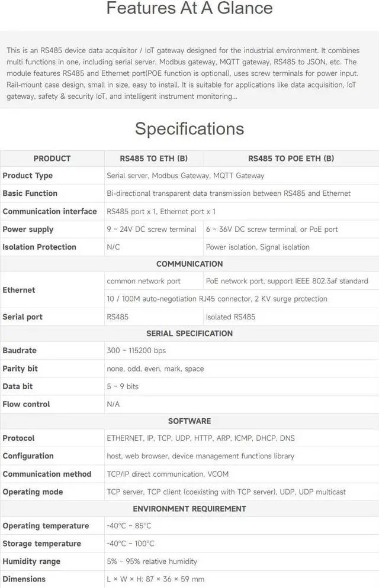The height and width of the screenshot is (588, 379).
Task: Select the RS485 TO ETH (B) column header
Action: tap(153, 159)
